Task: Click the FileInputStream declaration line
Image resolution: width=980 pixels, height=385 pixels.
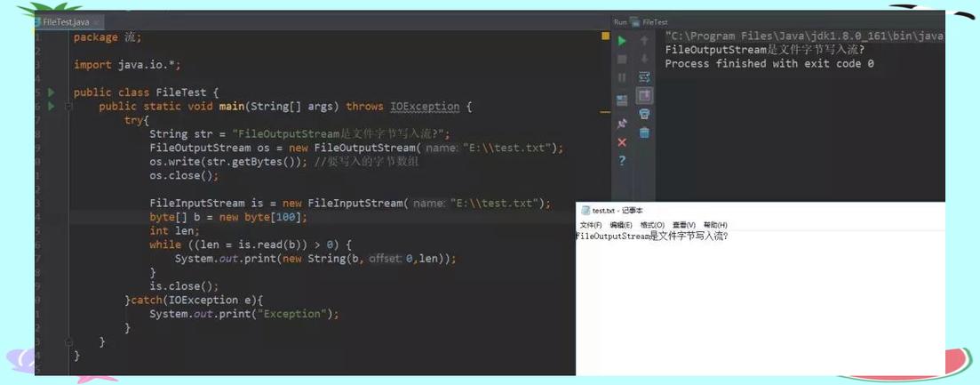Action: pyautogui.click(x=350, y=204)
